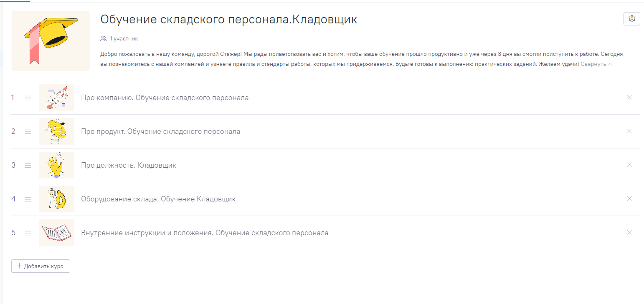
Task: Click the number 2 of the second course row
Action: click(x=13, y=131)
